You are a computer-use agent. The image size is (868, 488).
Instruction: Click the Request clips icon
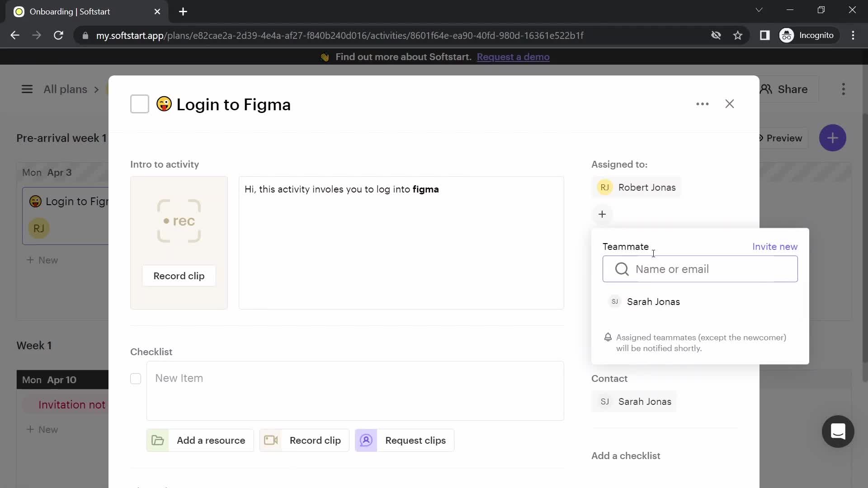[366, 440]
